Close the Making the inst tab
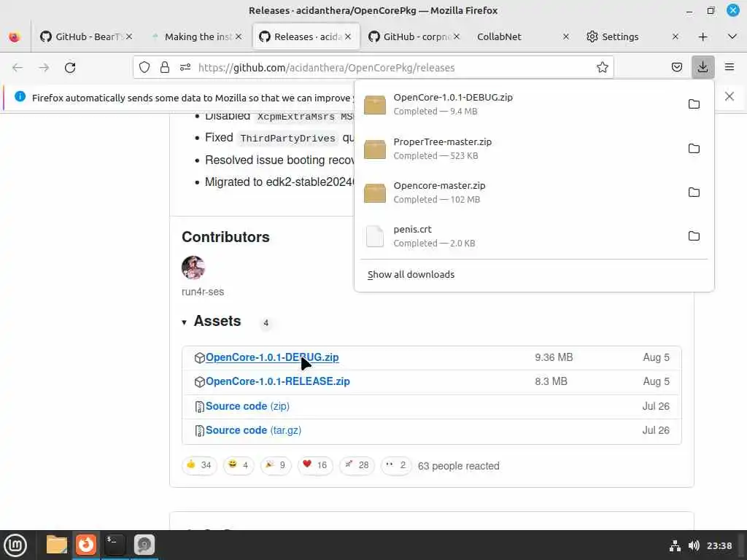747x560 pixels. 239,36
